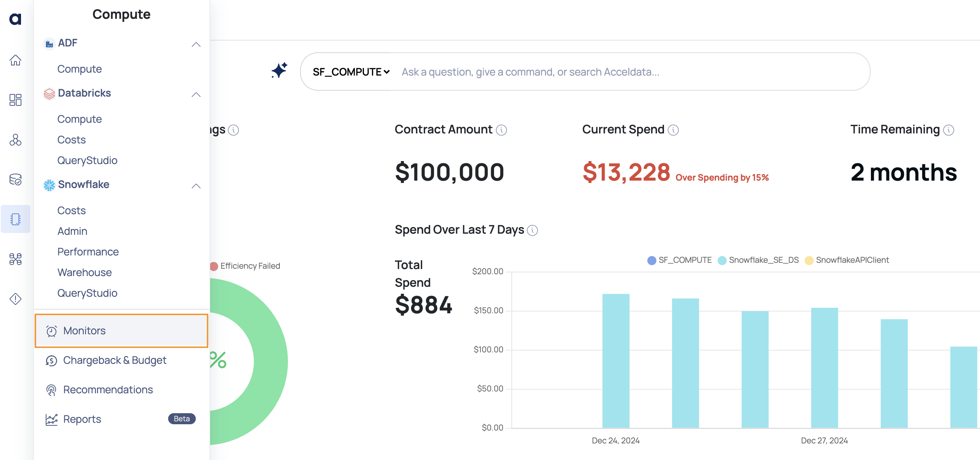Collapse the Databricks section chevron
980x460 pixels.
pyautogui.click(x=196, y=94)
